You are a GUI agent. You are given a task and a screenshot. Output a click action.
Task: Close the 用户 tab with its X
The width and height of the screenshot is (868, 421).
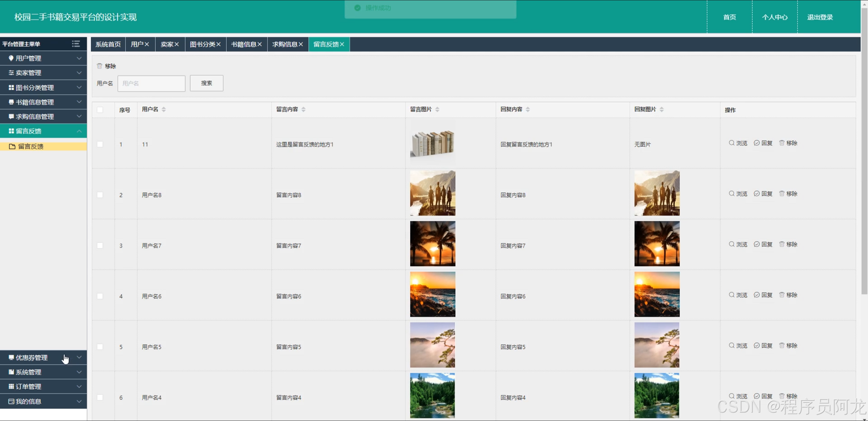point(147,44)
